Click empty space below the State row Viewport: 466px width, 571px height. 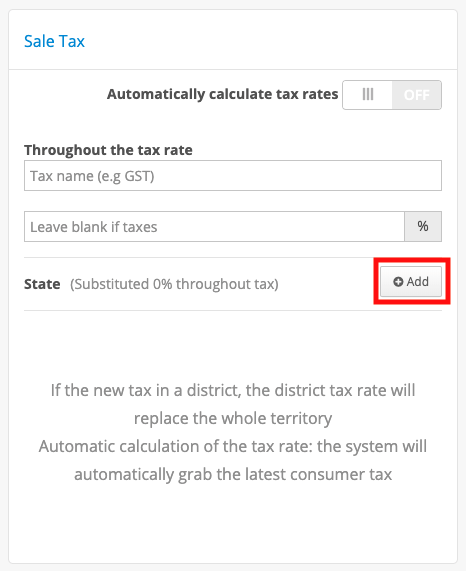coord(233,342)
